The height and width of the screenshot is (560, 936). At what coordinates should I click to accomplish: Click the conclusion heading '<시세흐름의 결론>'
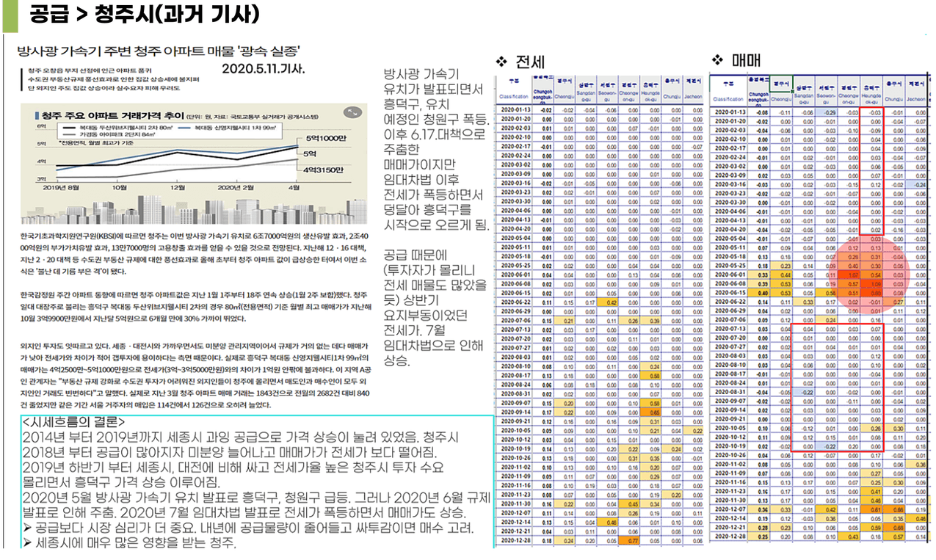point(73,423)
